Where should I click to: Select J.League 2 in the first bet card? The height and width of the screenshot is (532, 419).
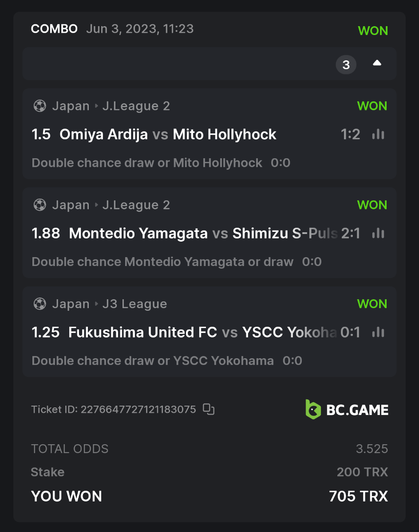pyautogui.click(x=136, y=106)
